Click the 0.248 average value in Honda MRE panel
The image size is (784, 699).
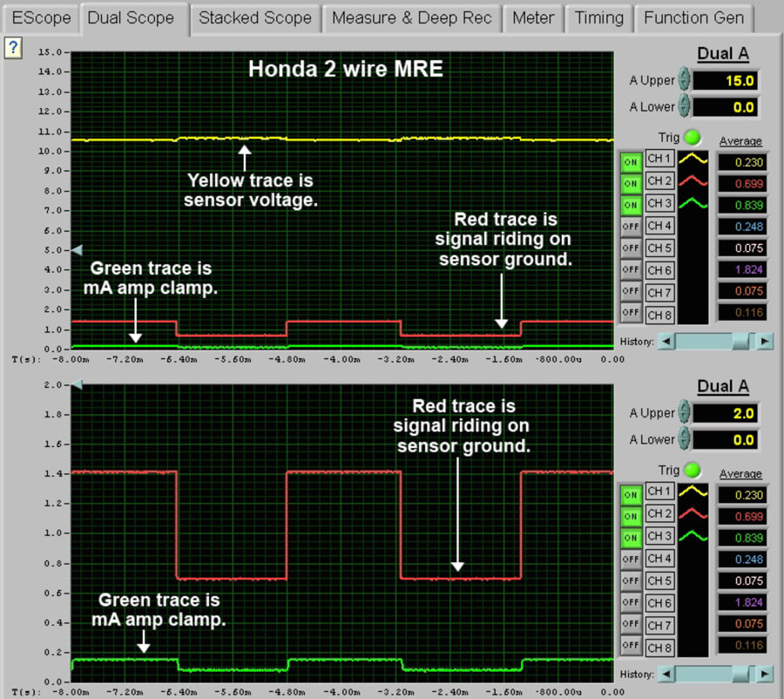[742, 227]
